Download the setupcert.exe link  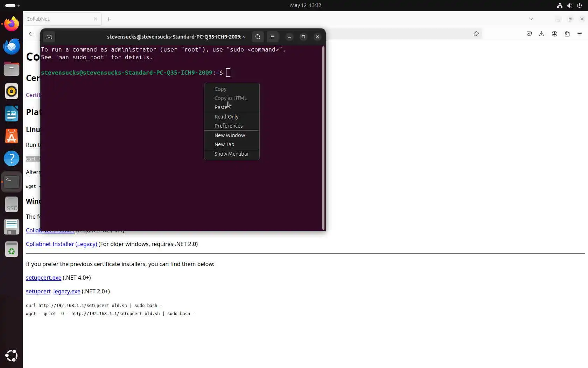[44, 278]
